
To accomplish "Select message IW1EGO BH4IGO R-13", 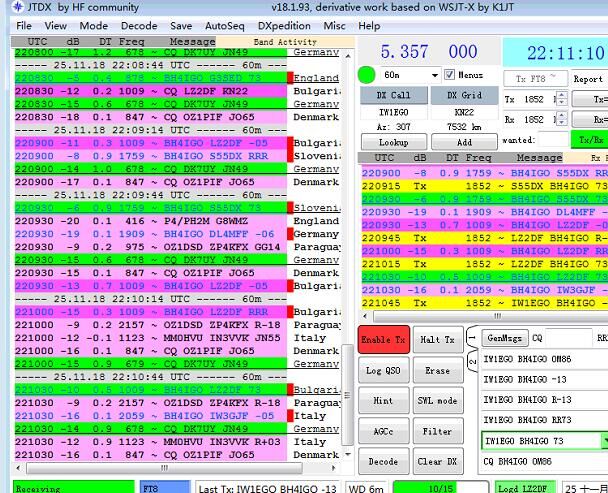I will 544,400.
